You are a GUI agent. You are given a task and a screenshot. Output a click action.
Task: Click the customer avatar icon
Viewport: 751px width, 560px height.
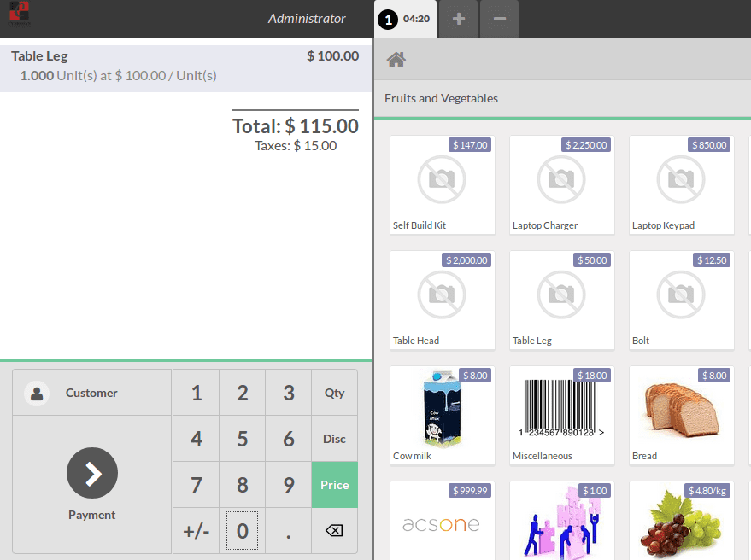[x=37, y=394]
